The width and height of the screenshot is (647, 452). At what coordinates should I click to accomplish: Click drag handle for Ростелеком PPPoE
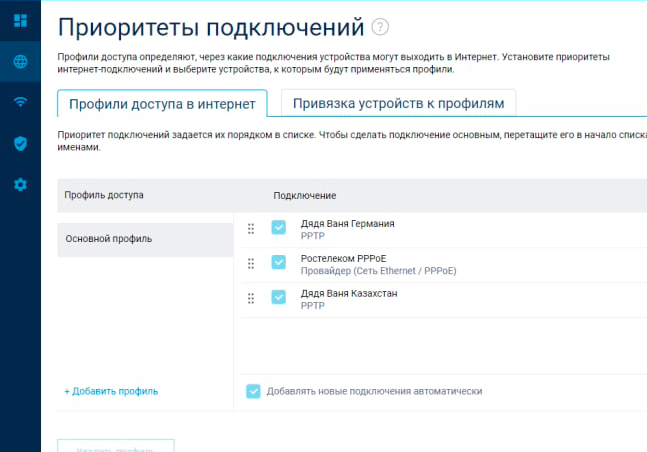click(x=251, y=263)
